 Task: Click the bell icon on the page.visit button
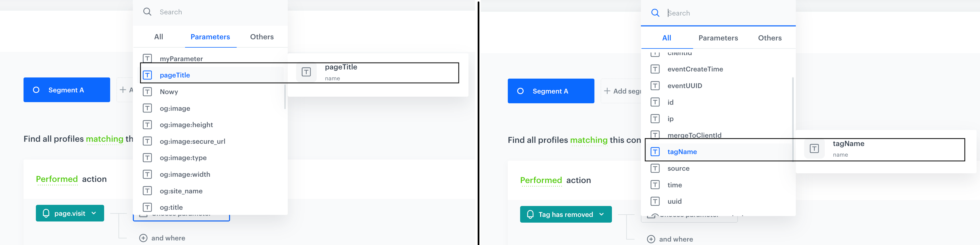(46, 213)
